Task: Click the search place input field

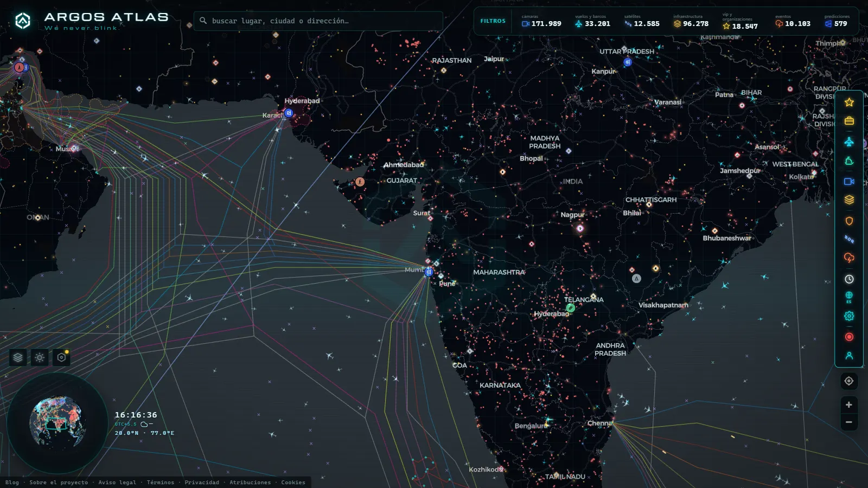Action: coord(318,21)
